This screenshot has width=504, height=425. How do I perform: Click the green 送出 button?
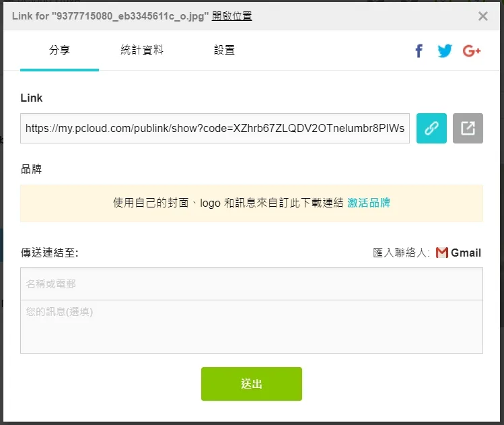pyautogui.click(x=252, y=384)
